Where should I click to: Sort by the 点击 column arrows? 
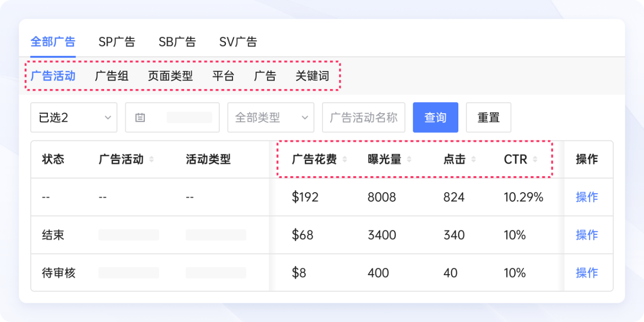[473, 159]
